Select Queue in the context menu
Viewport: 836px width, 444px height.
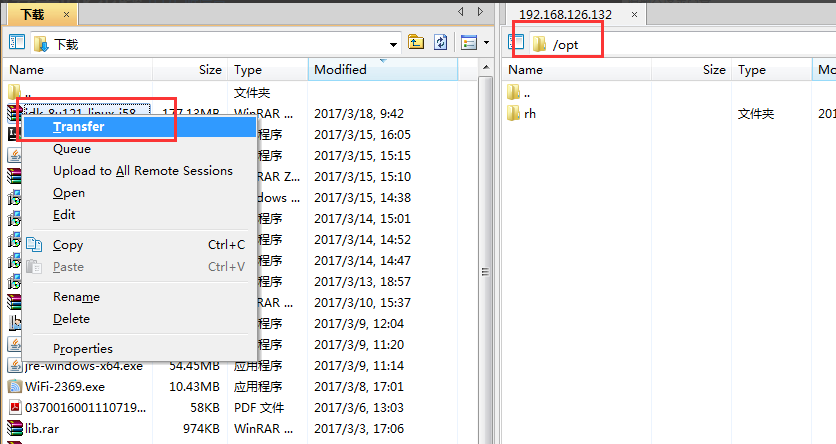72,149
